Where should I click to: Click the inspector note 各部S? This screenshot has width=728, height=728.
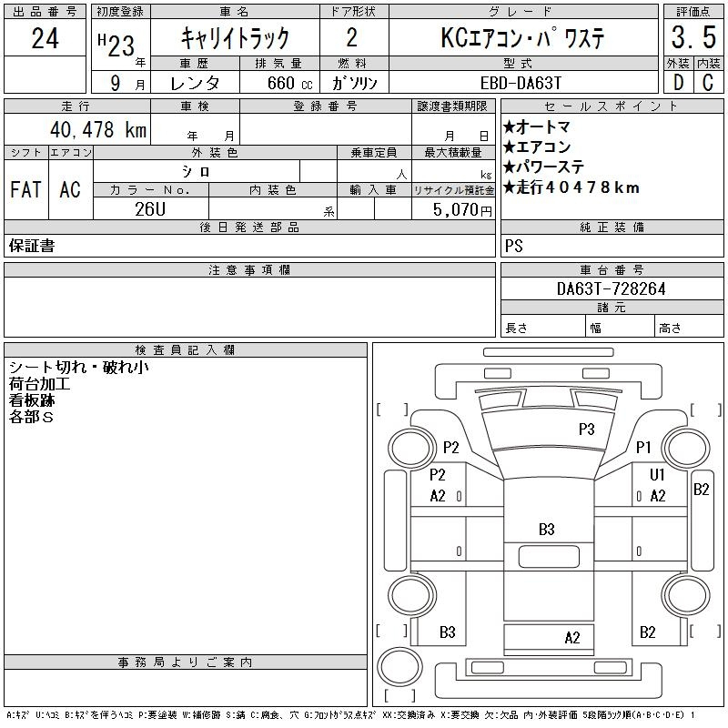pos(31,417)
